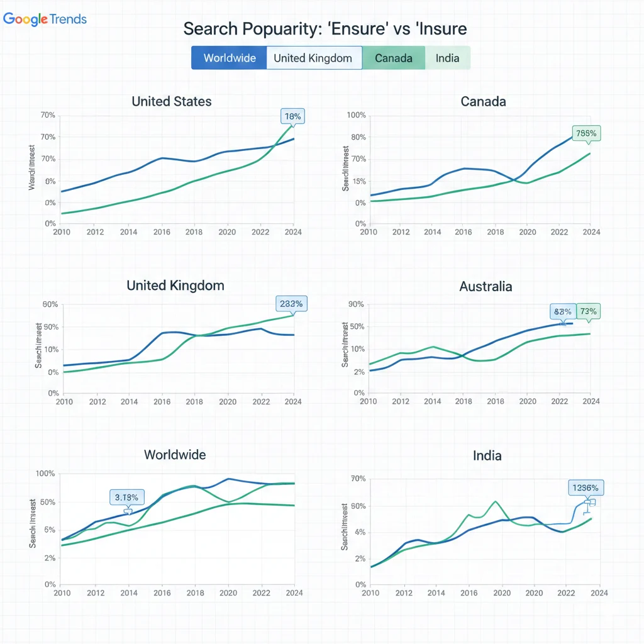Click the Canada chart heading
This screenshot has width=644, height=644.
[x=483, y=101]
